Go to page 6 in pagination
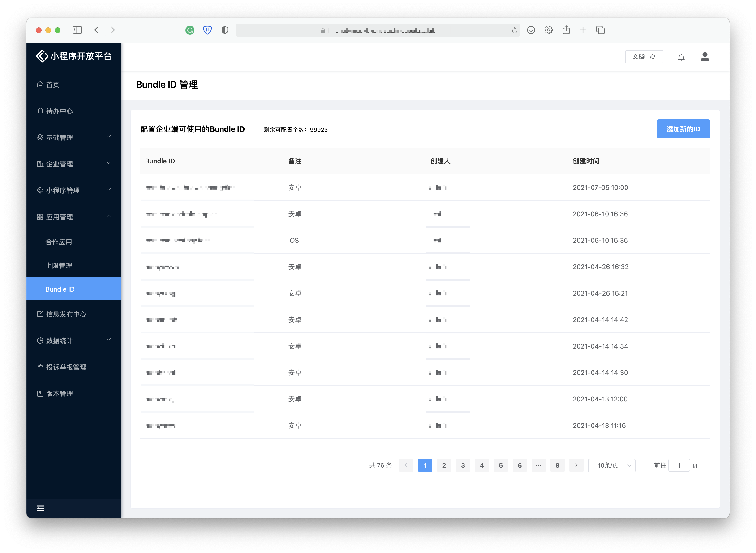756x553 pixels. point(520,465)
